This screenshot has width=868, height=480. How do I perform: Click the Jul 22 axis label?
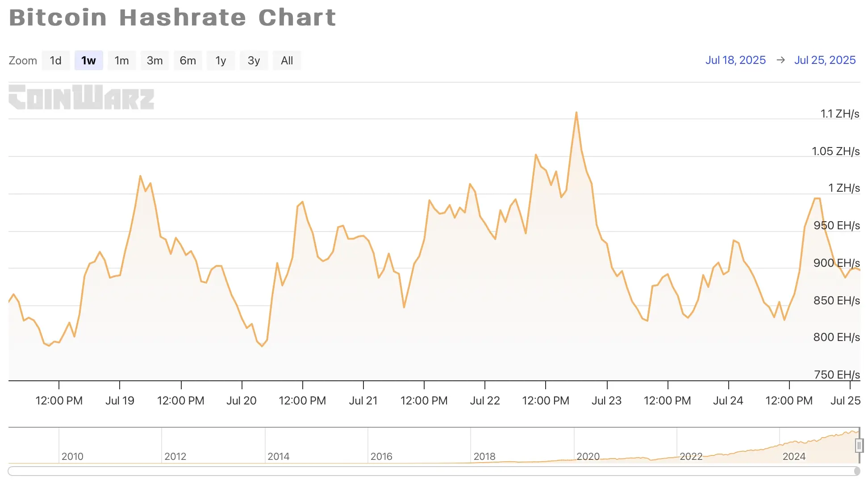point(485,400)
